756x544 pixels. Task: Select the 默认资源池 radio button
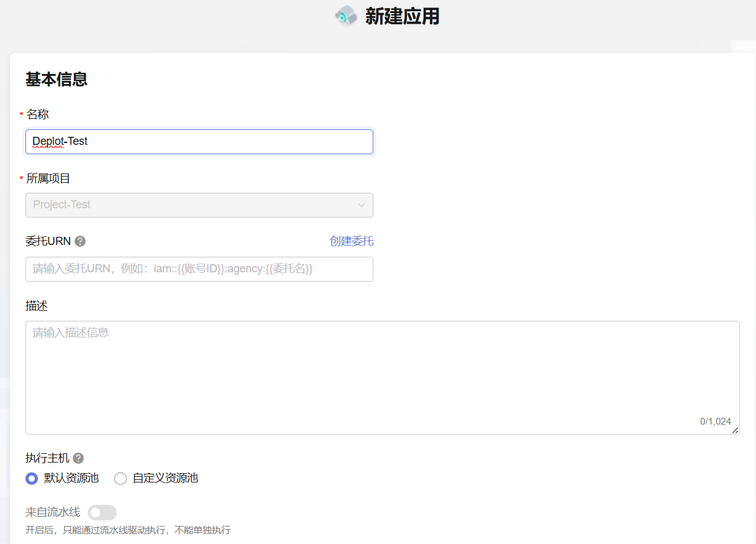[x=32, y=478]
